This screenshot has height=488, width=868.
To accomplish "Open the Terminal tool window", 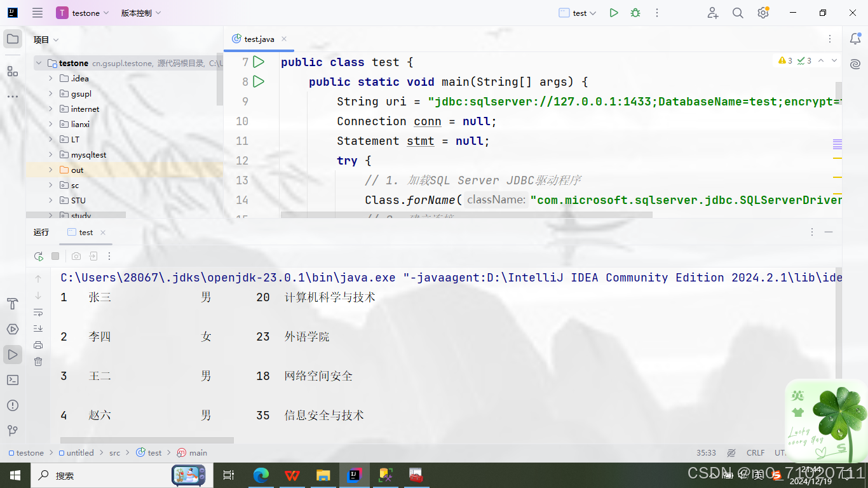I will coord(13,380).
